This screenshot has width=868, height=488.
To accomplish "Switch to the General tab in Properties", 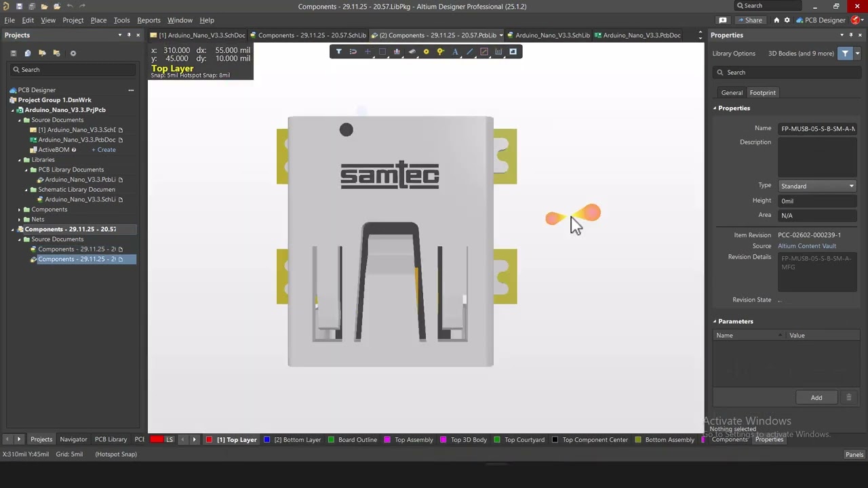I will [732, 93].
